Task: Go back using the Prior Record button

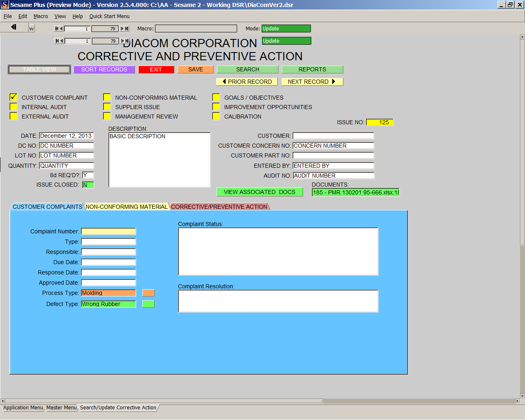Action: (247, 82)
